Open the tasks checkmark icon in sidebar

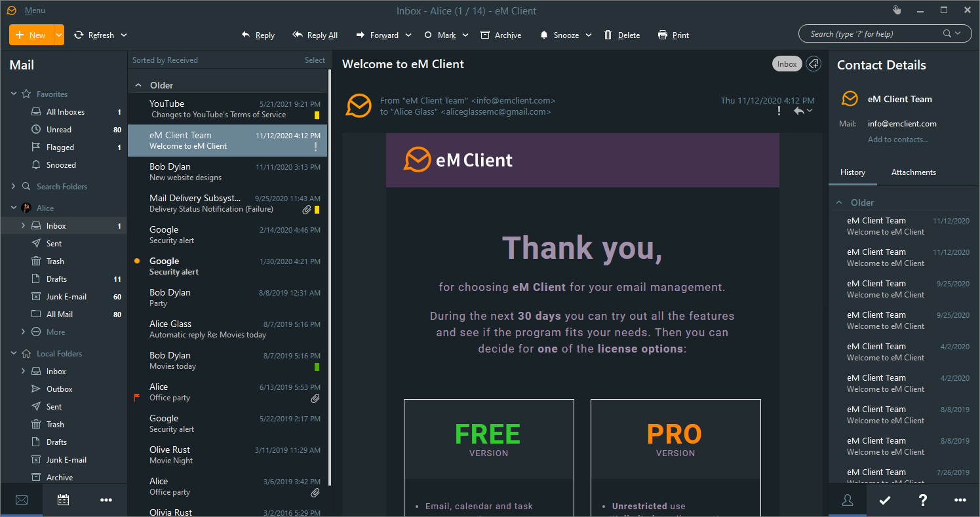coord(885,500)
